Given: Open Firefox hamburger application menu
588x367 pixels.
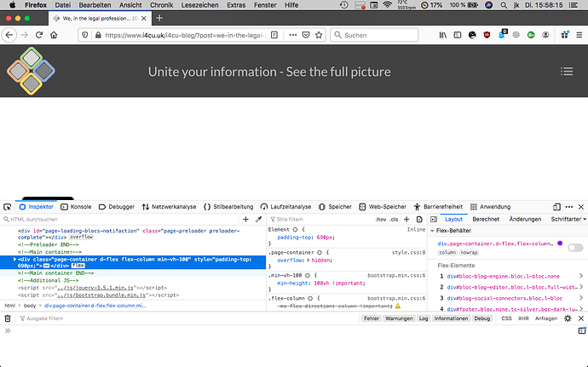Looking at the screenshot, I should [579, 35].
